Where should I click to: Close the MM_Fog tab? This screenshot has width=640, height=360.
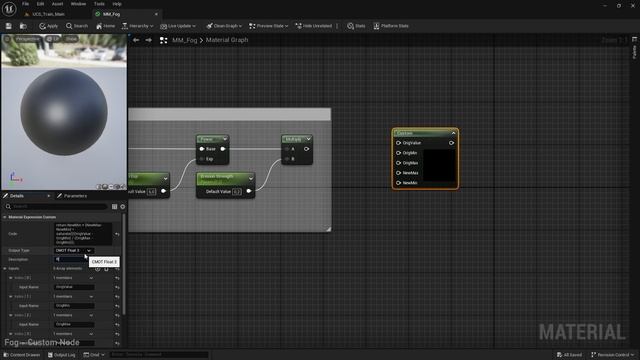(x=156, y=14)
